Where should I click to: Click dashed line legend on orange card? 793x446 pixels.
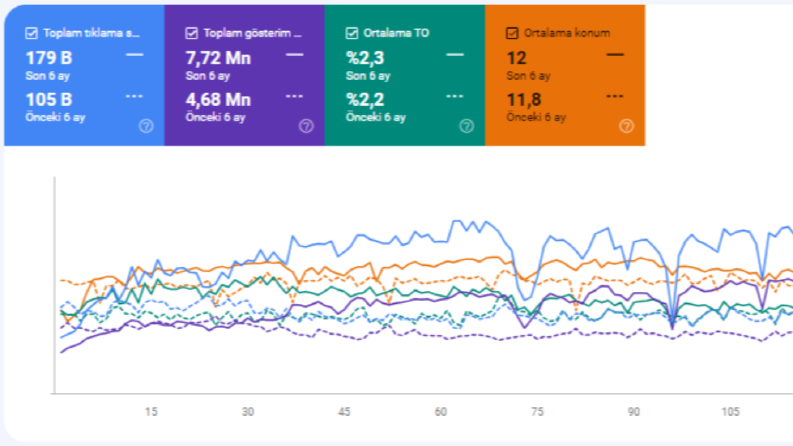[x=615, y=96]
